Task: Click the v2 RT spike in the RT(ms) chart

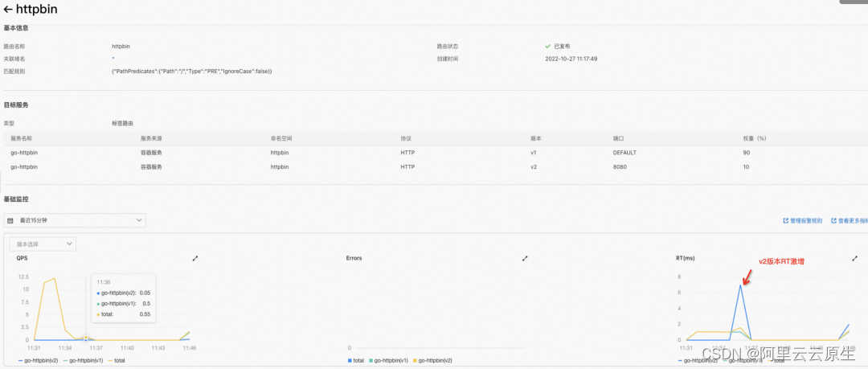Action: point(740,285)
